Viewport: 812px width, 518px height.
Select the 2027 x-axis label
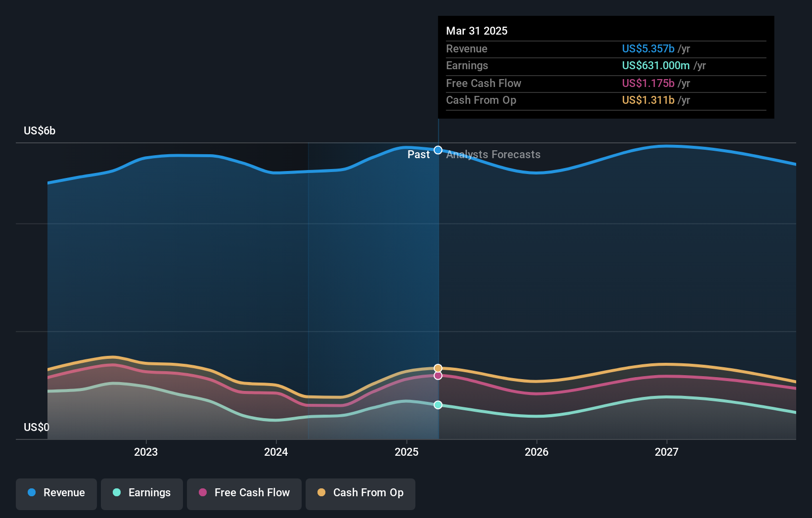tap(667, 452)
